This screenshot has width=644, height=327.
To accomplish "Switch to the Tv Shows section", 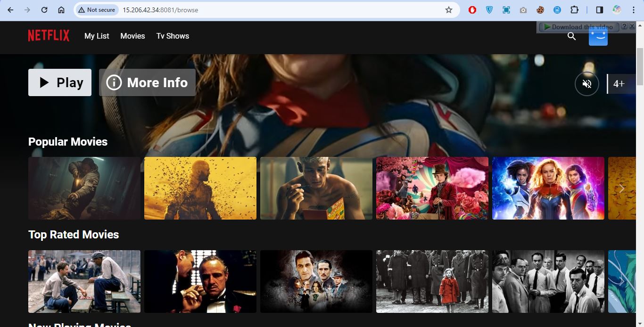I will (x=173, y=36).
